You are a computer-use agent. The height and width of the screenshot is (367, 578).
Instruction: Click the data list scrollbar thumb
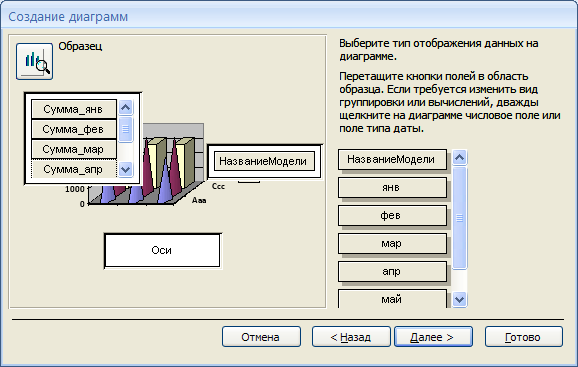pyautogui.click(x=126, y=129)
